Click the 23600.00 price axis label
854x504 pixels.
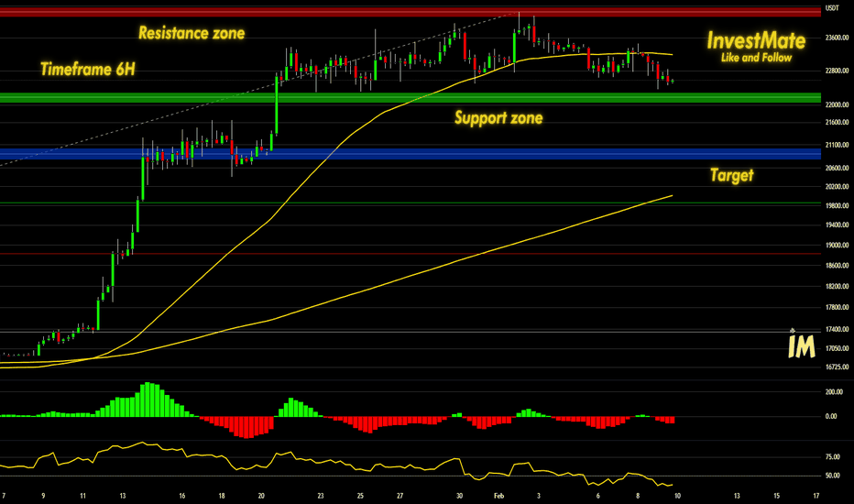pyautogui.click(x=838, y=38)
